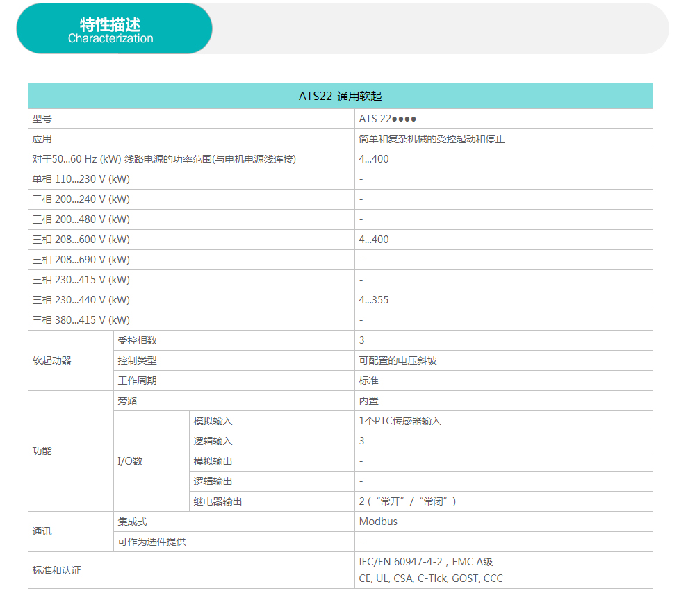Click the 对于50...60 Hz (kW) power range label
This screenshot has width=688, height=616.
(x=164, y=159)
